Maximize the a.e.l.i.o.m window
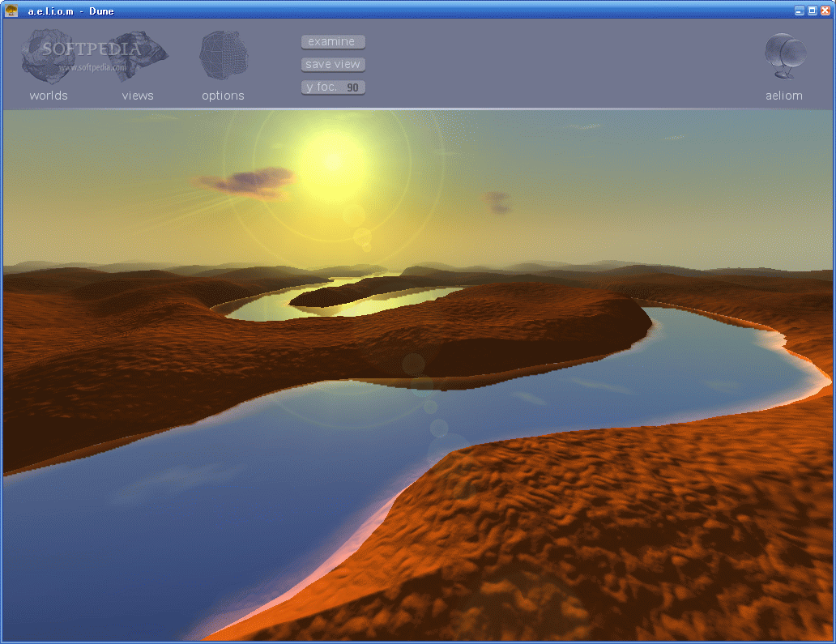Viewport: 836px width, 644px height. (x=812, y=11)
